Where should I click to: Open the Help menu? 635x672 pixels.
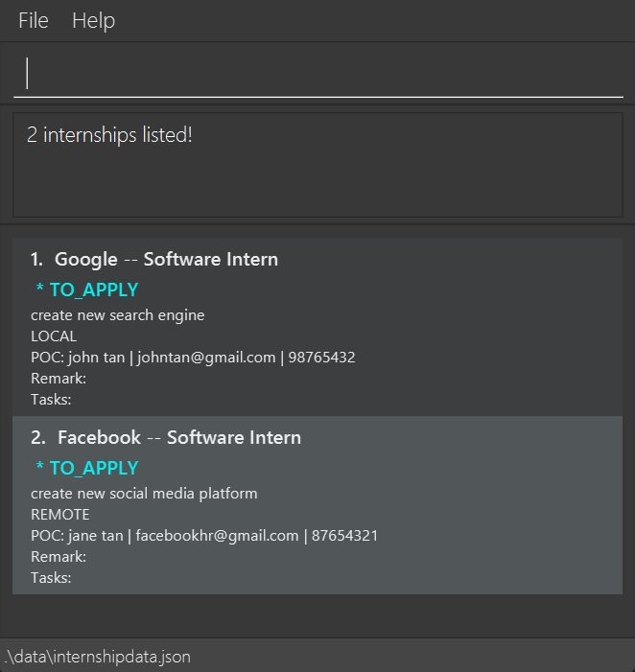coord(93,21)
